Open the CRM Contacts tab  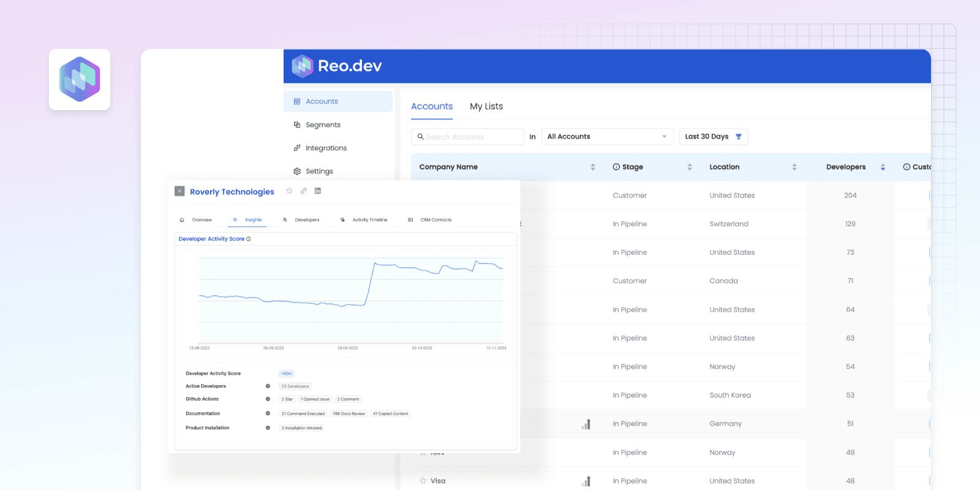coord(430,220)
